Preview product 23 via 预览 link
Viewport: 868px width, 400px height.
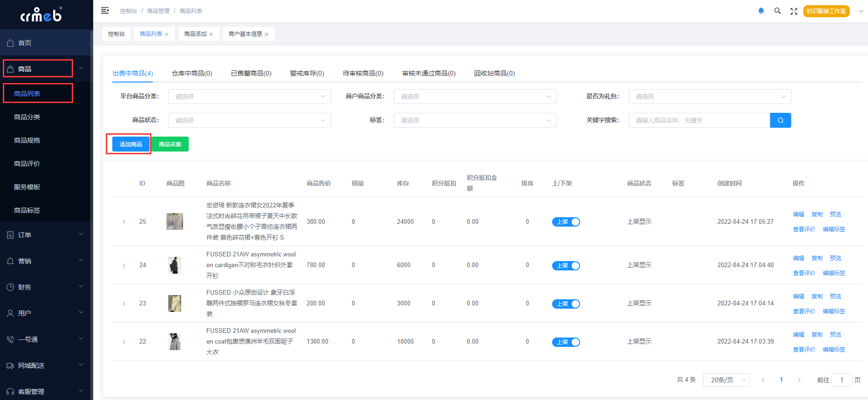[836, 297]
